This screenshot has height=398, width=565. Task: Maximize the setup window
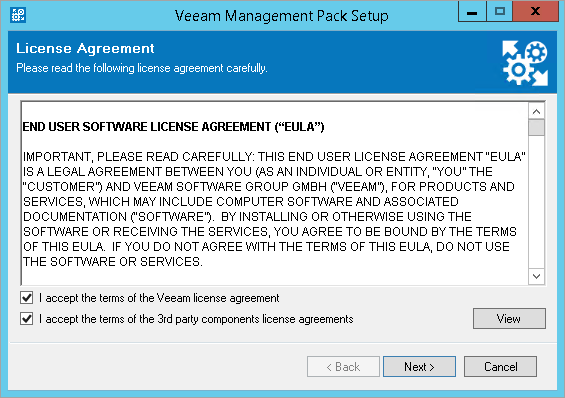click(x=499, y=12)
